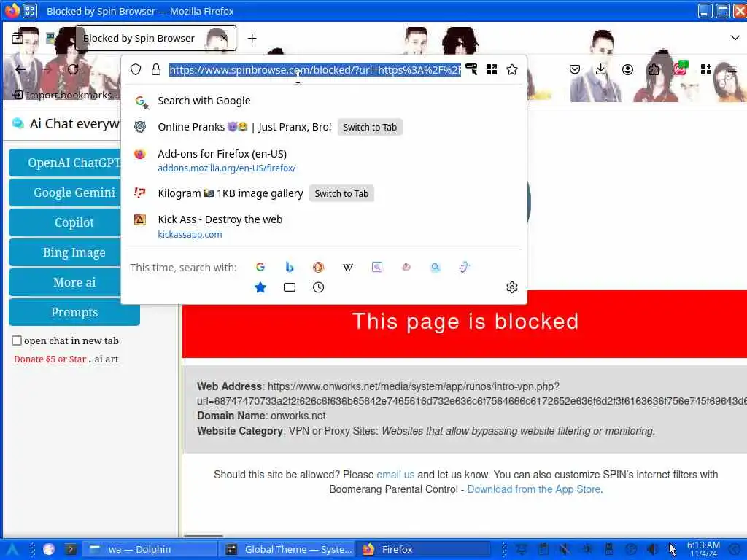Open the Extensions puzzle icon
The height and width of the screenshot is (560, 747).
pyautogui.click(x=654, y=69)
